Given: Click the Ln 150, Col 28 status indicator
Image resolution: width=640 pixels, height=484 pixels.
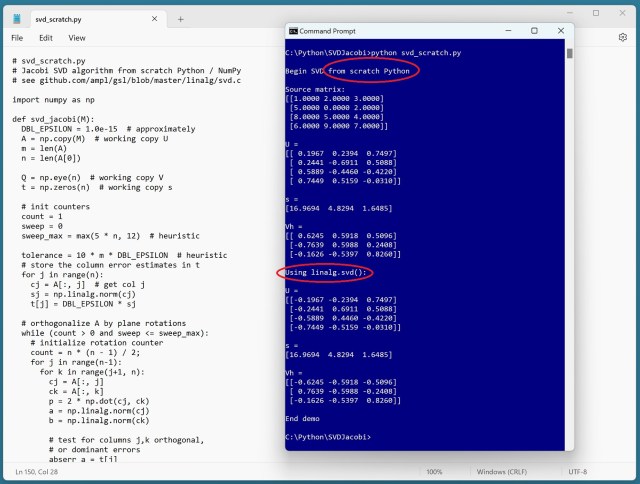Looking at the screenshot, I should click(x=39, y=471).
